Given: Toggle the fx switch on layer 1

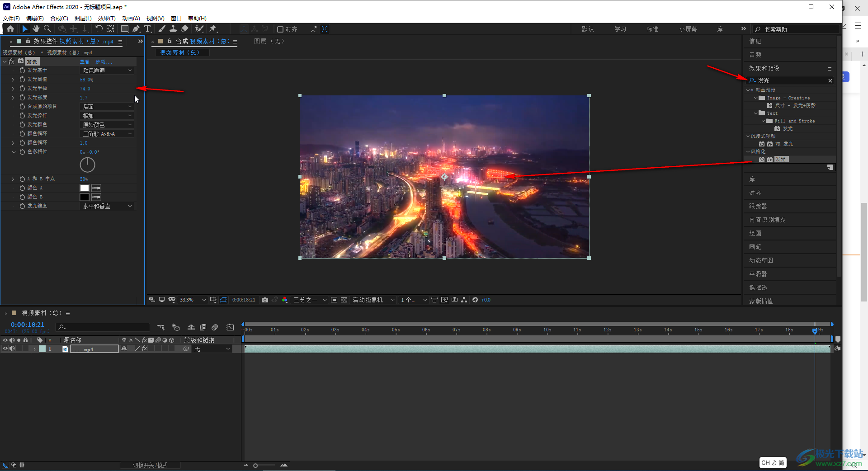Looking at the screenshot, I should [x=145, y=349].
